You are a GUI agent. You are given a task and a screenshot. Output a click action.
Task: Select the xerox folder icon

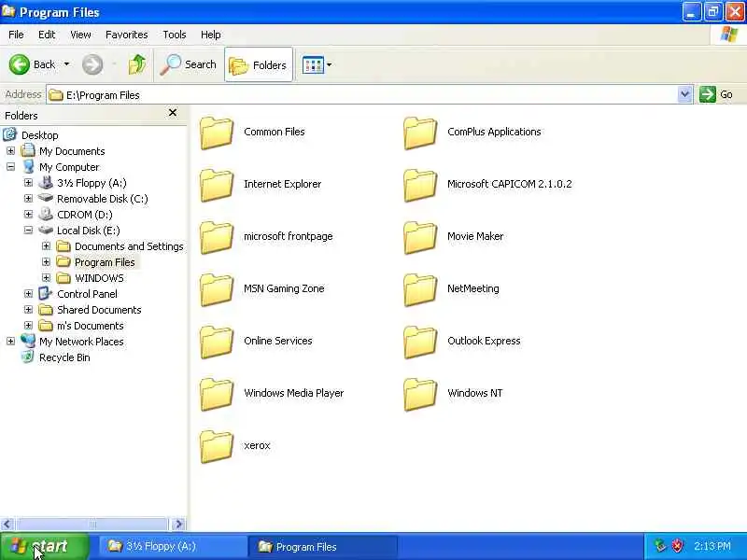coord(217,447)
